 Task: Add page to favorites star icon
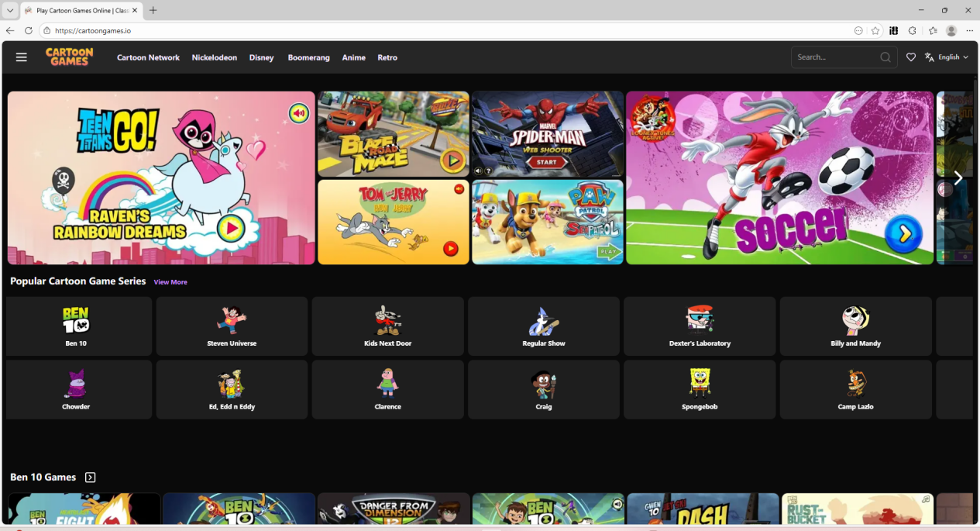click(x=875, y=31)
